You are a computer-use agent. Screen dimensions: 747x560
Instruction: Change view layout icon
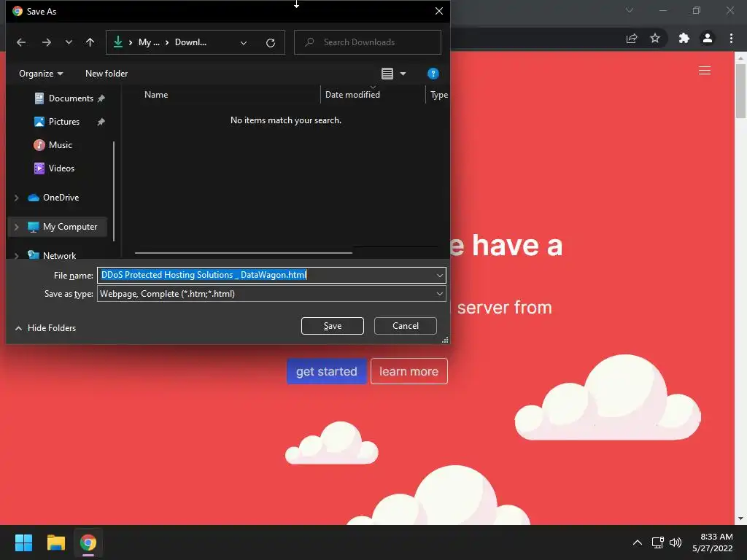387,74
